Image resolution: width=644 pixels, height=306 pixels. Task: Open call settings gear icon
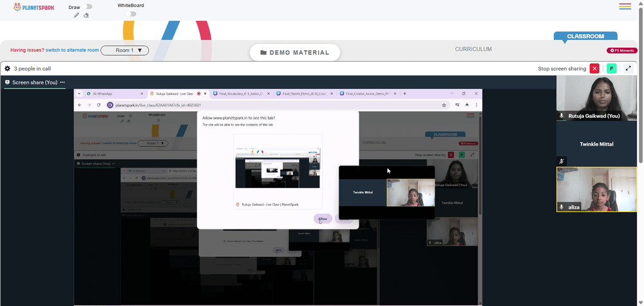click(x=7, y=68)
